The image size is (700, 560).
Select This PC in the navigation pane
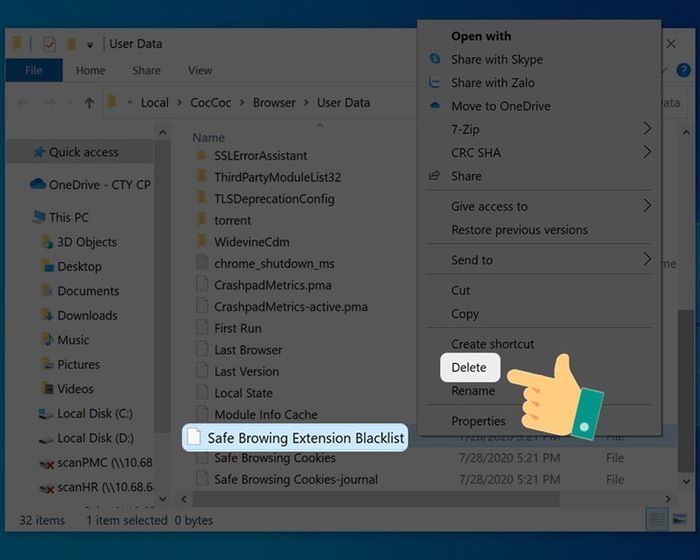pyautogui.click(x=61, y=217)
